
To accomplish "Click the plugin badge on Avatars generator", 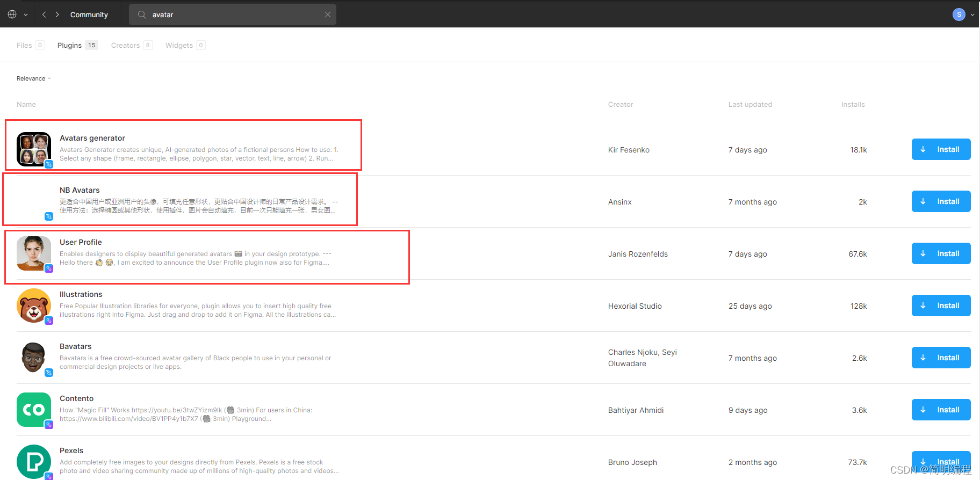I will pyautogui.click(x=49, y=164).
